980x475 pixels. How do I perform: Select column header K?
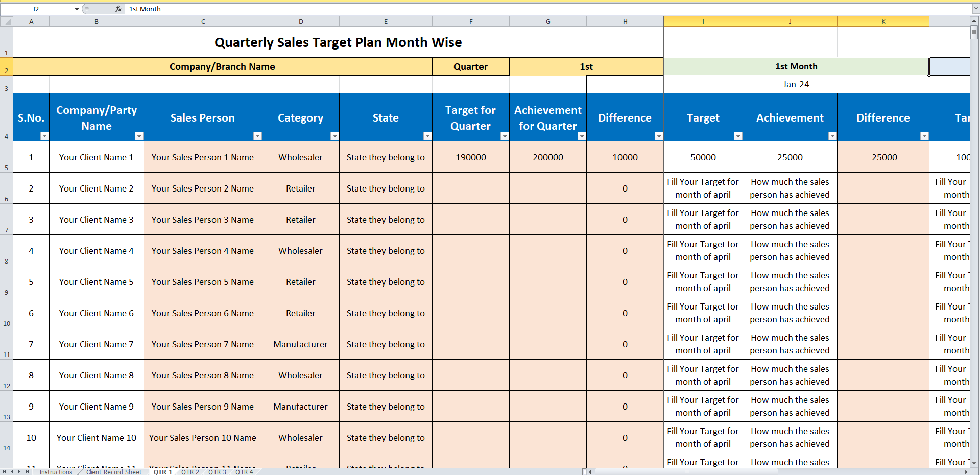(x=883, y=21)
